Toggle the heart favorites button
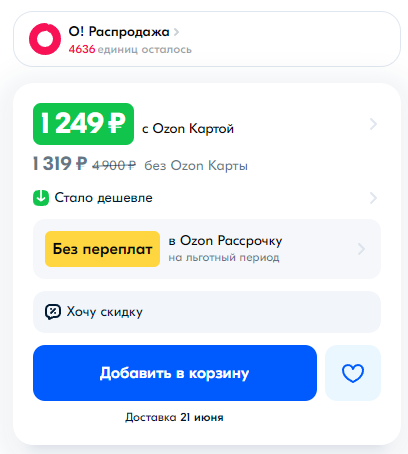Image resolution: width=408 pixels, height=454 pixels. 353,373
